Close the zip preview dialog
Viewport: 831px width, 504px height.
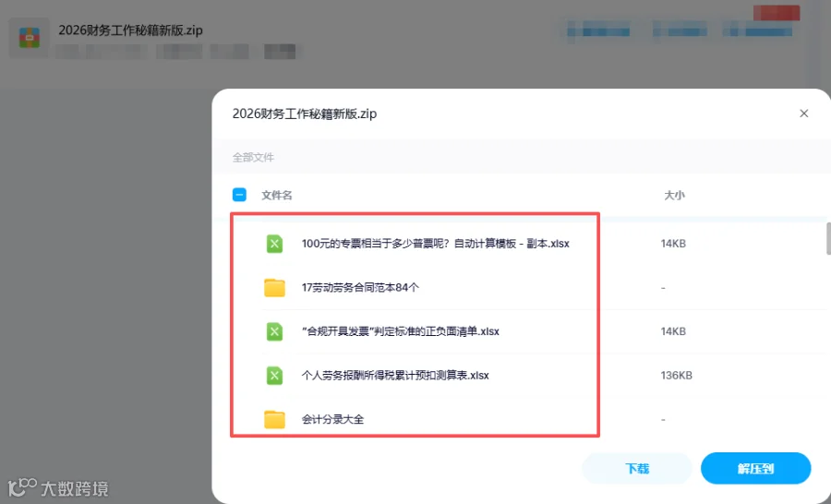click(x=804, y=114)
